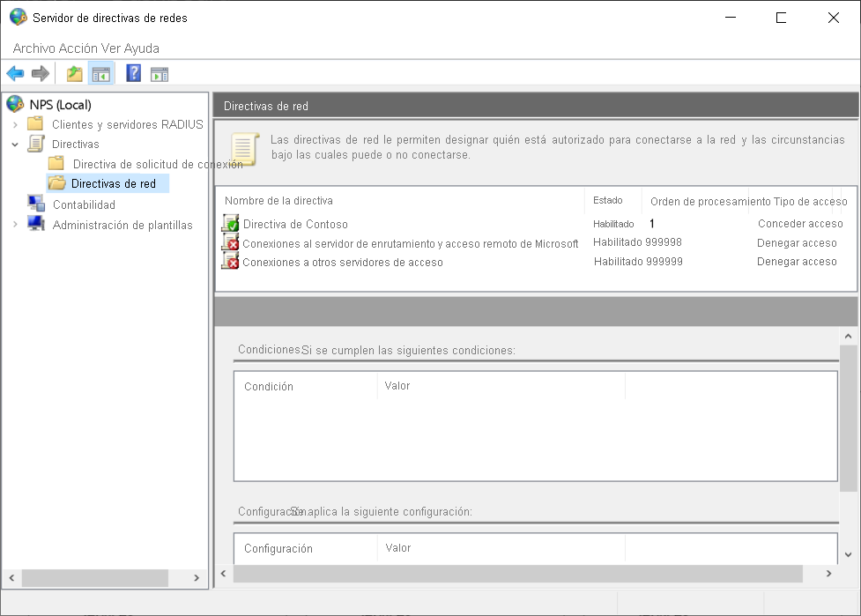This screenshot has width=861, height=616.
Task: Select Conexiones a otros servidores de acceso
Action: click(x=343, y=263)
